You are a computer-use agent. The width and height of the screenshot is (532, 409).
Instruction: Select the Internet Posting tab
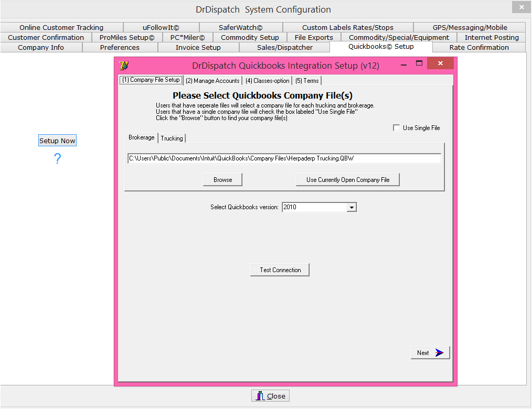click(492, 37)
